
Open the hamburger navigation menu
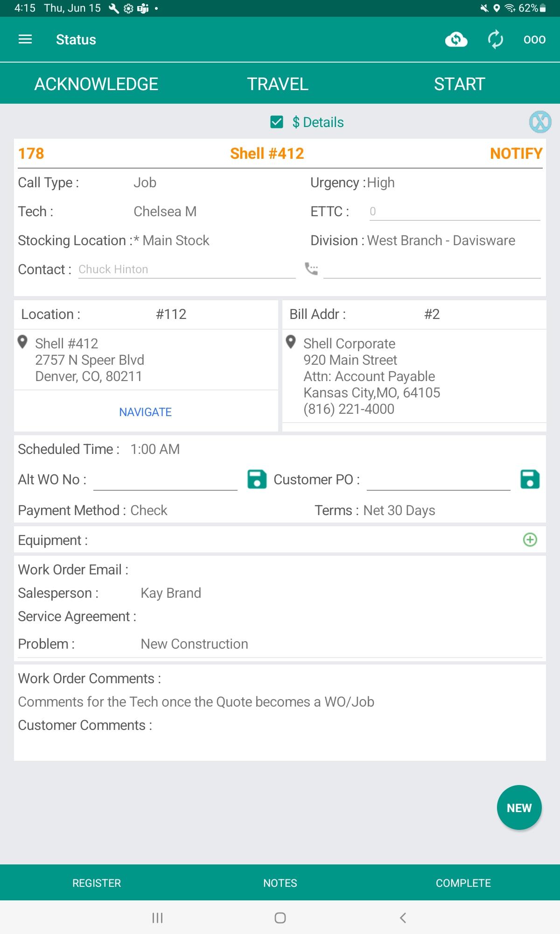click(x=25, y=40)
